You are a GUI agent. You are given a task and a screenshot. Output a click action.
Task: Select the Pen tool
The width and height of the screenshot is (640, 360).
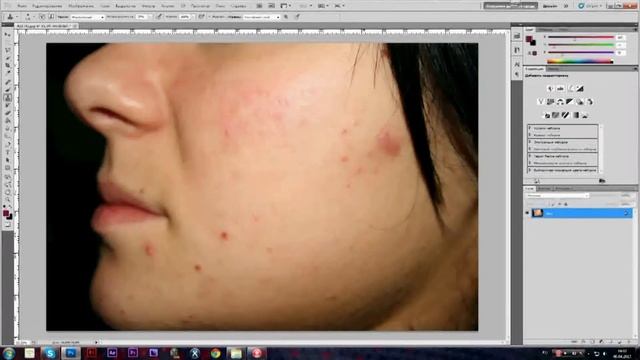[x=7, y=144]
